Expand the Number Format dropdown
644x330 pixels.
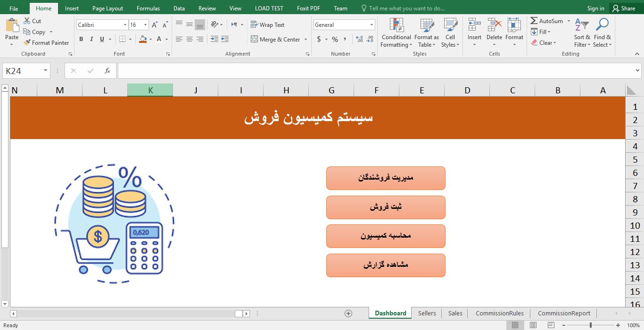pos(372,25)
